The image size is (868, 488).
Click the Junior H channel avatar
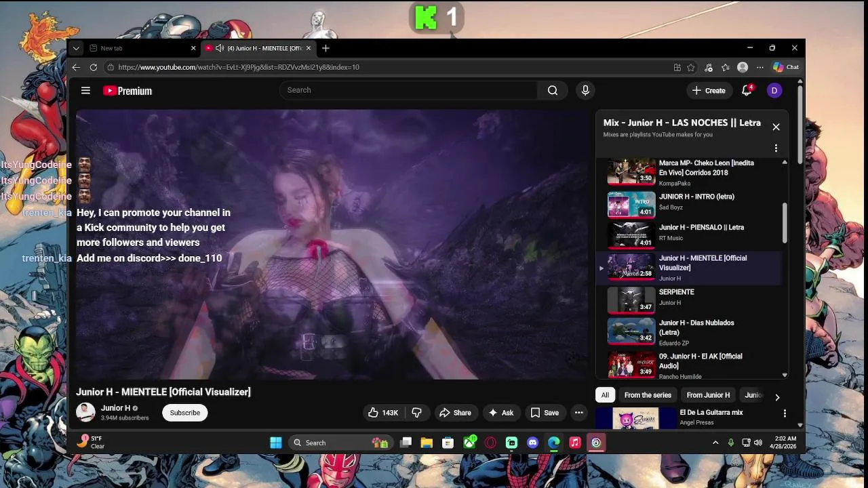pyautogui.click(x=85, y=412)
